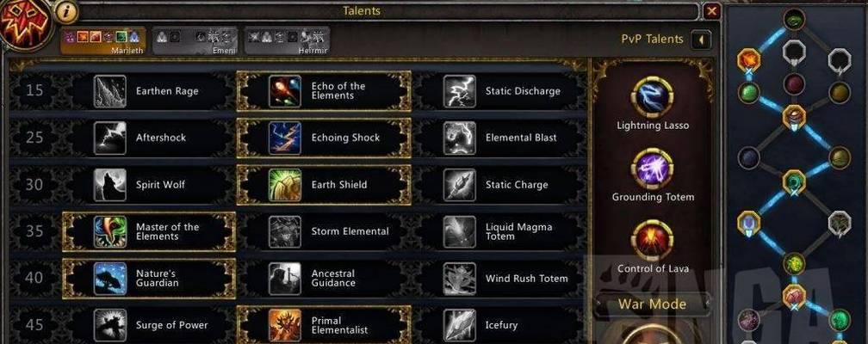
Task: Open the Lightning Lasso PvP talent slot
Action: click(653, 97)
